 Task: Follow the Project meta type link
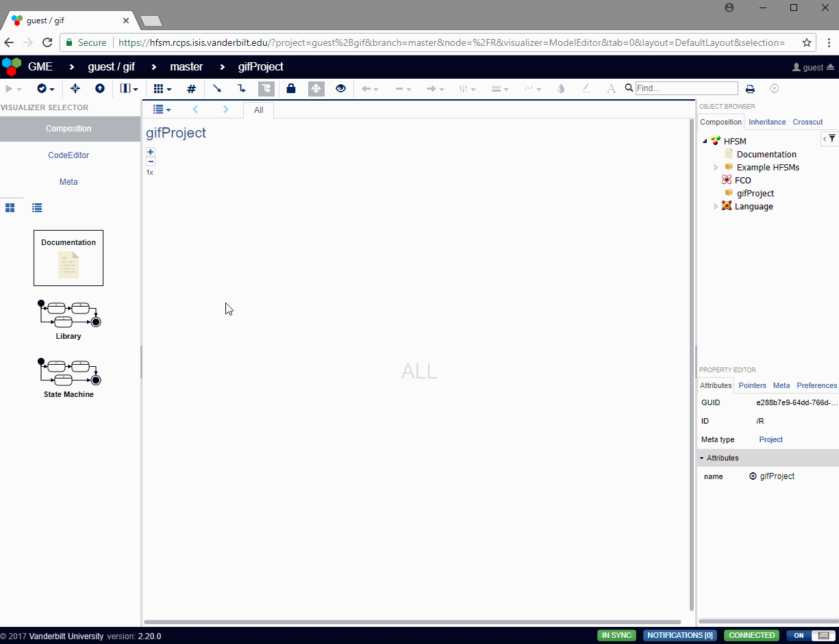click(771, 439)
